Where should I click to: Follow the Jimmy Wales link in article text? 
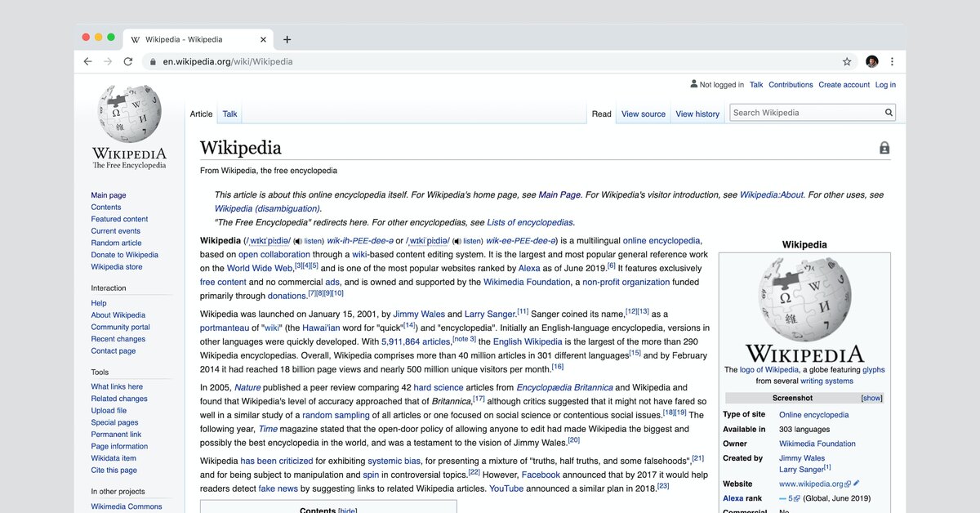[x=421, y=314]
